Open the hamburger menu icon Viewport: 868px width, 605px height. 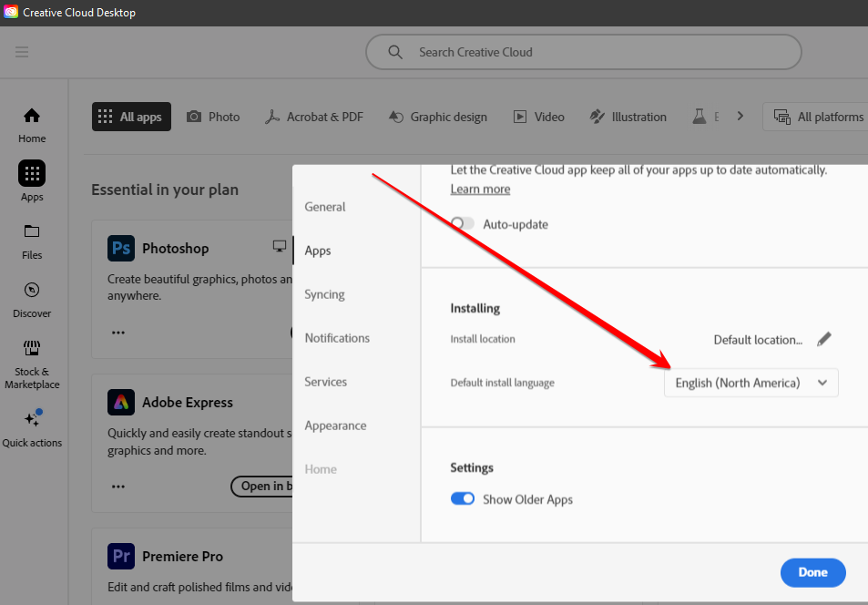click(x=22, y=52)
